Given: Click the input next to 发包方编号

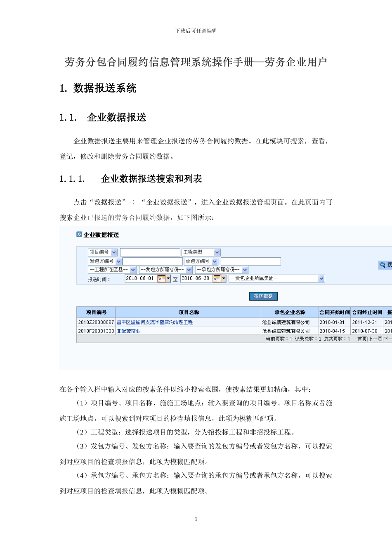Looking at the screenshot, I should (x=153, y=261).
